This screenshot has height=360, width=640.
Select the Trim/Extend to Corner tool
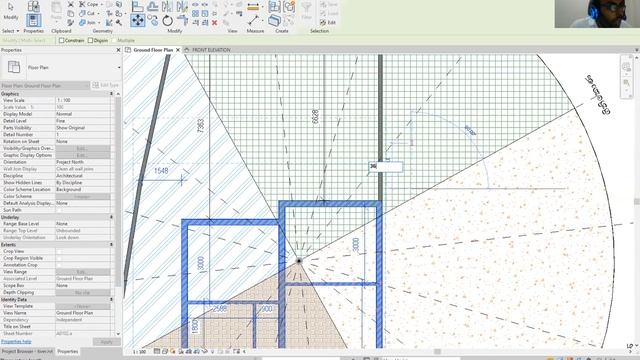tap(182, 20)
